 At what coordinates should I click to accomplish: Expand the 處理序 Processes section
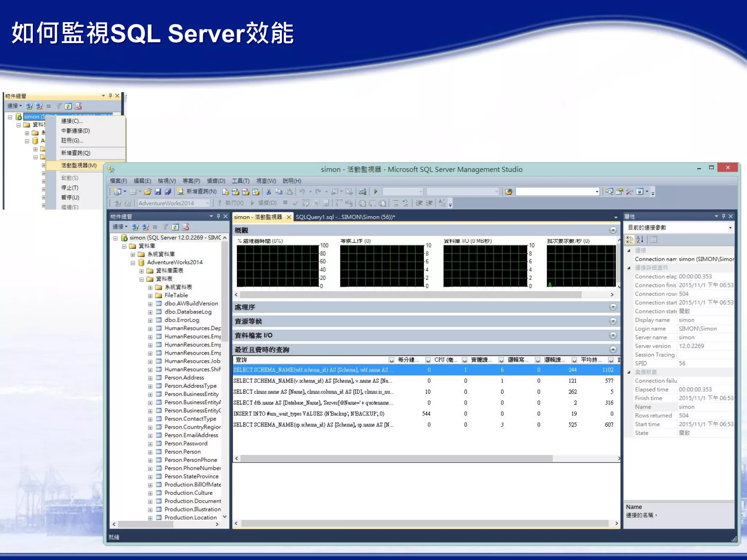coord(613,307)
